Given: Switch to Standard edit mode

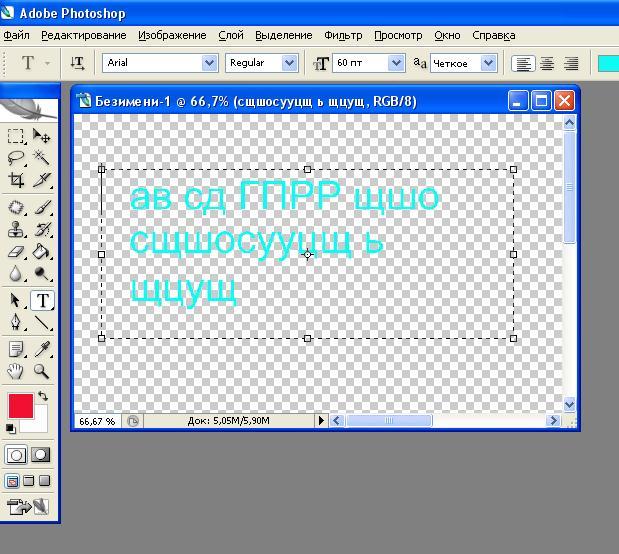Looking at the screenshot, I should coord(16,455).
